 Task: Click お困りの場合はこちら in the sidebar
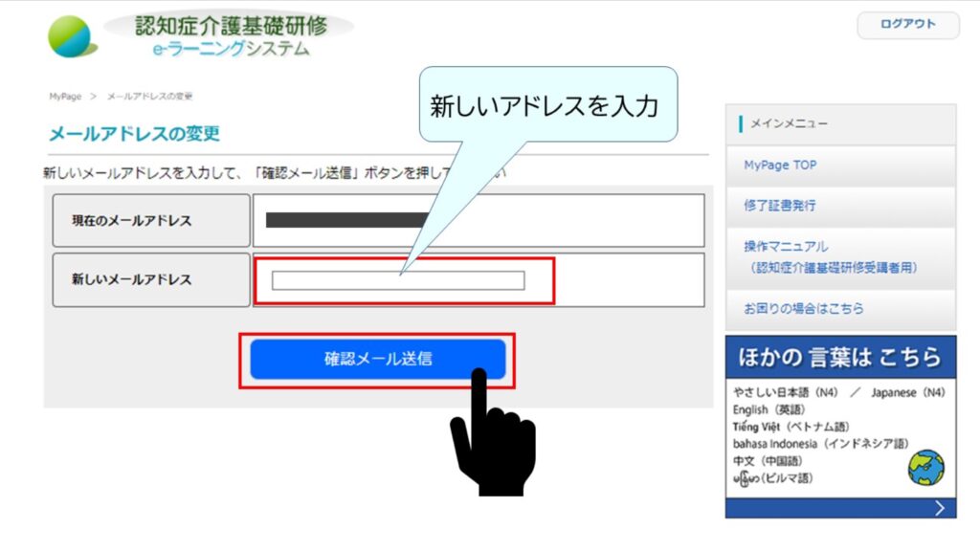805,309
